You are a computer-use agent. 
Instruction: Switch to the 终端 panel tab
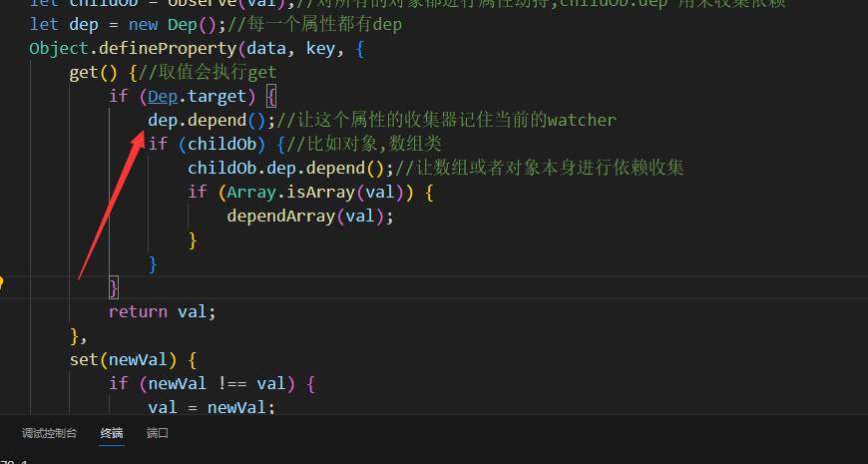tap(112, 433)
